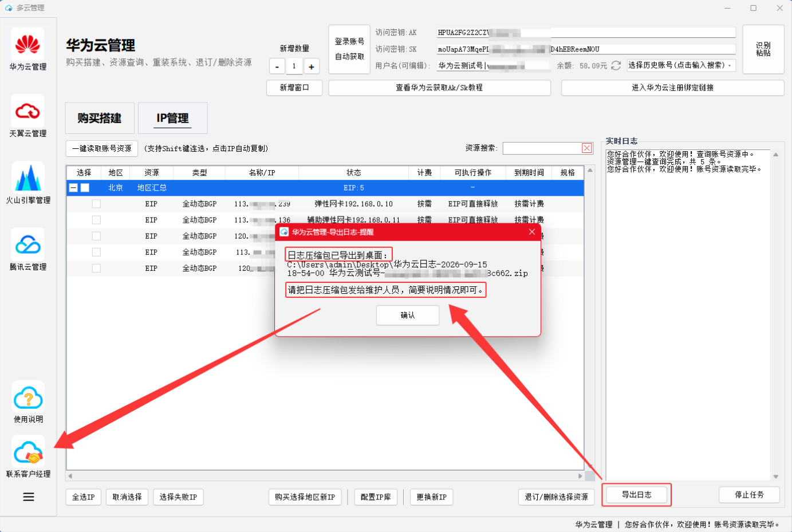792x532 pixels.
Task: Click 一键读取账号资源 button
Action: click(x=102, y=148)
